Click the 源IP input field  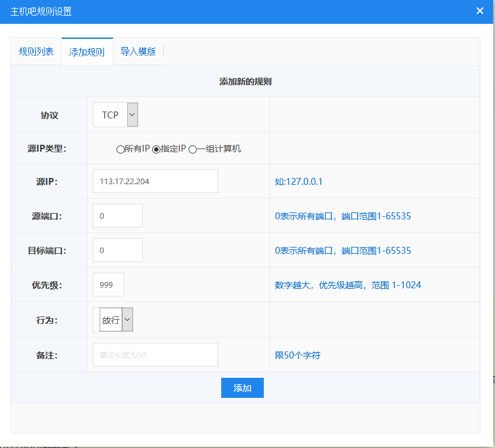point(155,181)
